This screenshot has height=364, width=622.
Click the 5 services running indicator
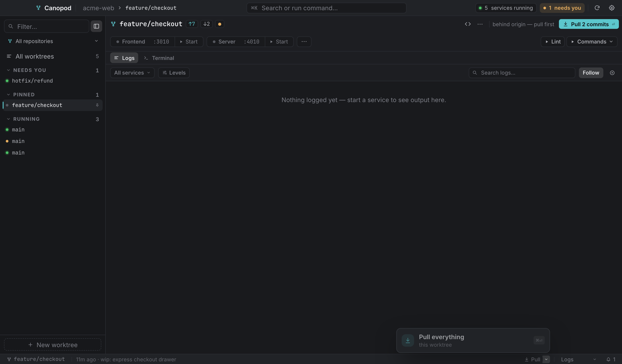pyautogui.click(x=506, y=8)
